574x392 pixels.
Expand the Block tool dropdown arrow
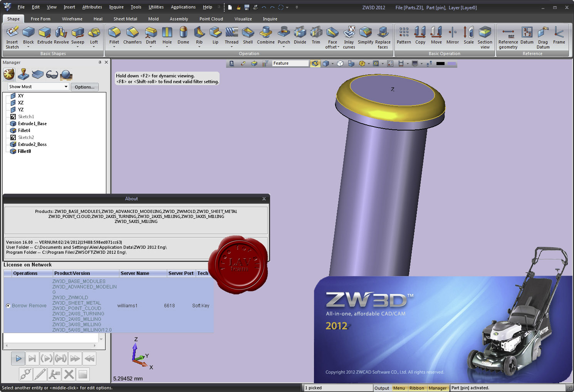click(29, 47)
